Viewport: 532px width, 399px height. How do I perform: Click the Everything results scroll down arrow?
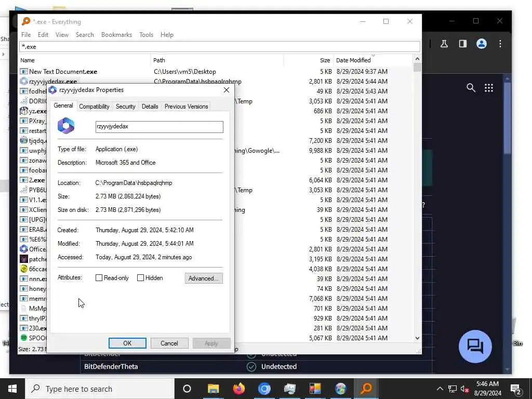[x=417, y=338]
